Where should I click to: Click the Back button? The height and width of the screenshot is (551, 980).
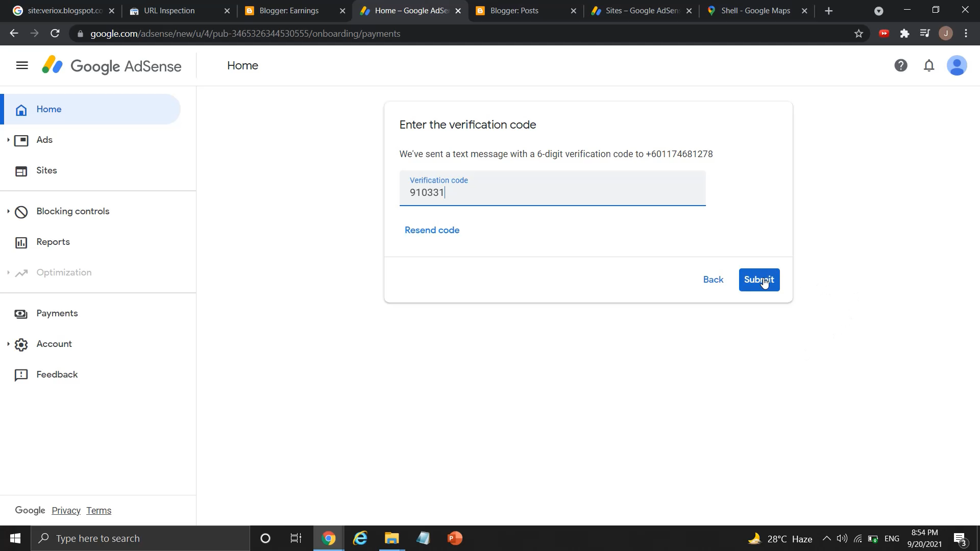pyautogui.click(x=713, y=279)
